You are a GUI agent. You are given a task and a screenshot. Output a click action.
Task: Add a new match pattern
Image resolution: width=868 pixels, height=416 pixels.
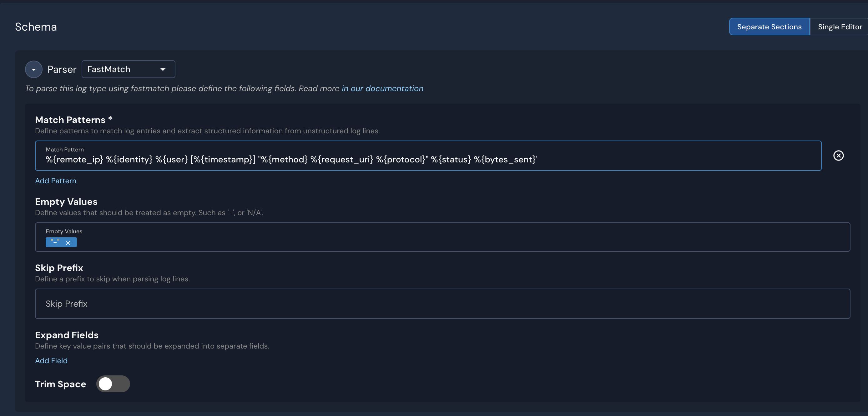click(x=56, y=181)
